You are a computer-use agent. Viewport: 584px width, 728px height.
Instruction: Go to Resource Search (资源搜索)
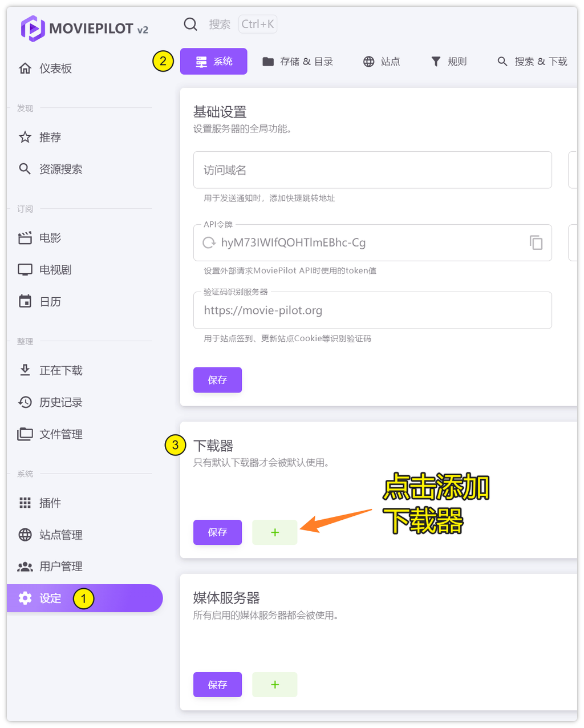tap(60, 169)
